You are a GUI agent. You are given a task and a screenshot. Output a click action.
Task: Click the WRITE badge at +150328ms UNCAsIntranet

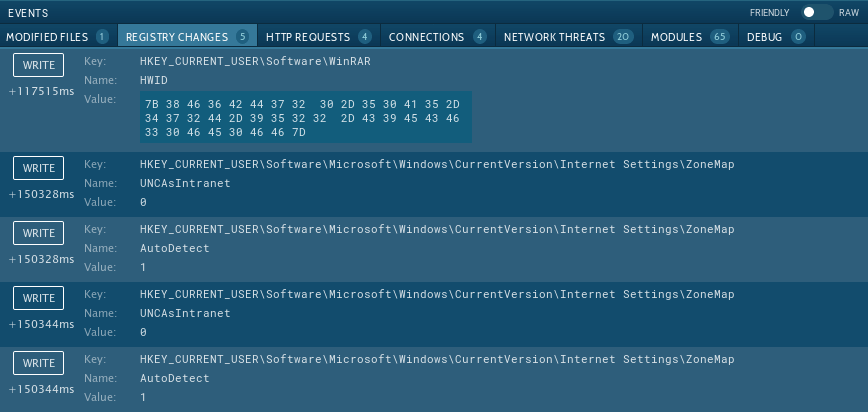coord(39,168)
